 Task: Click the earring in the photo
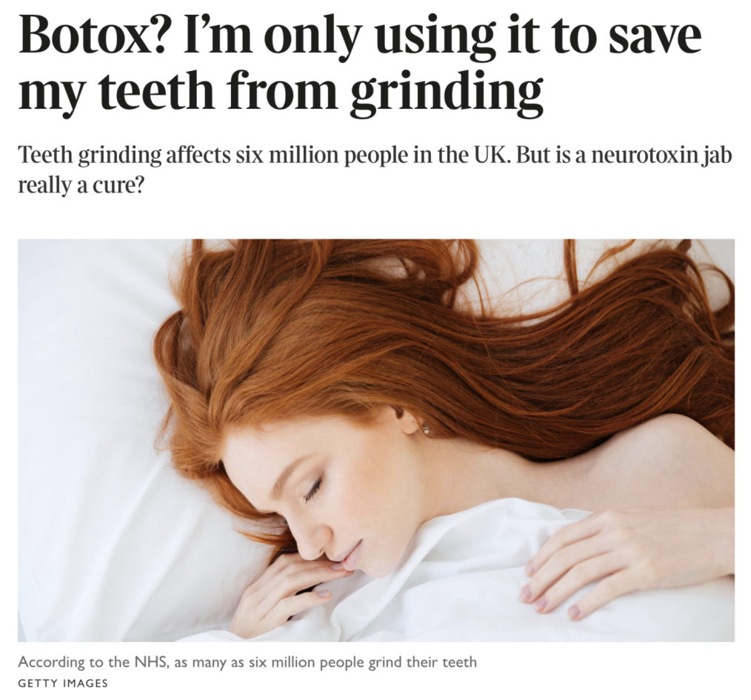tap(426, 430)
